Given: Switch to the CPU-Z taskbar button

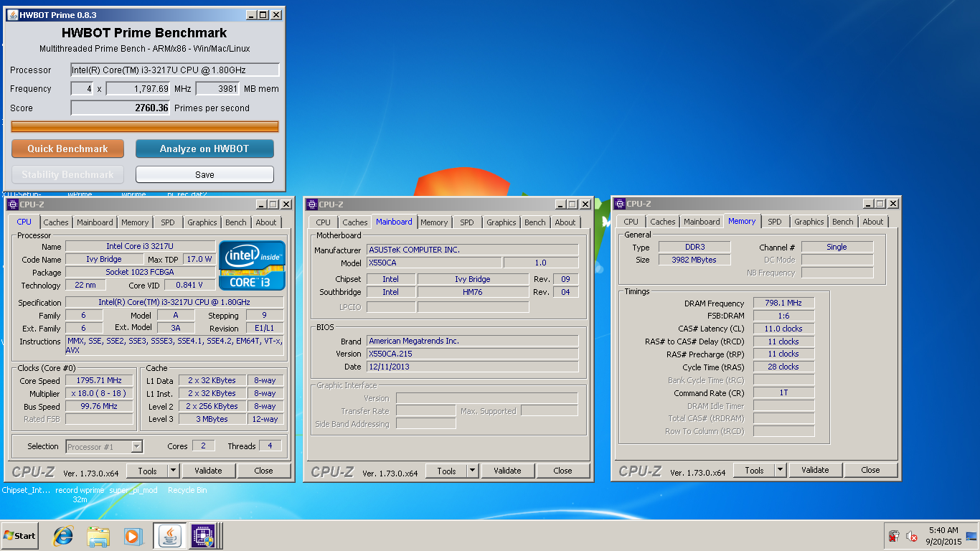Looking at the screenshot, I should [x=204, y=536].
